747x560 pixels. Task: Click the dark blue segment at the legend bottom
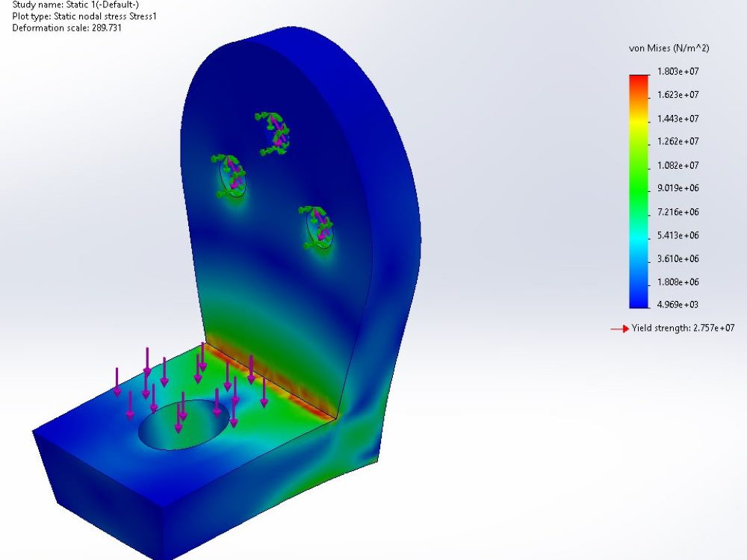637,302
